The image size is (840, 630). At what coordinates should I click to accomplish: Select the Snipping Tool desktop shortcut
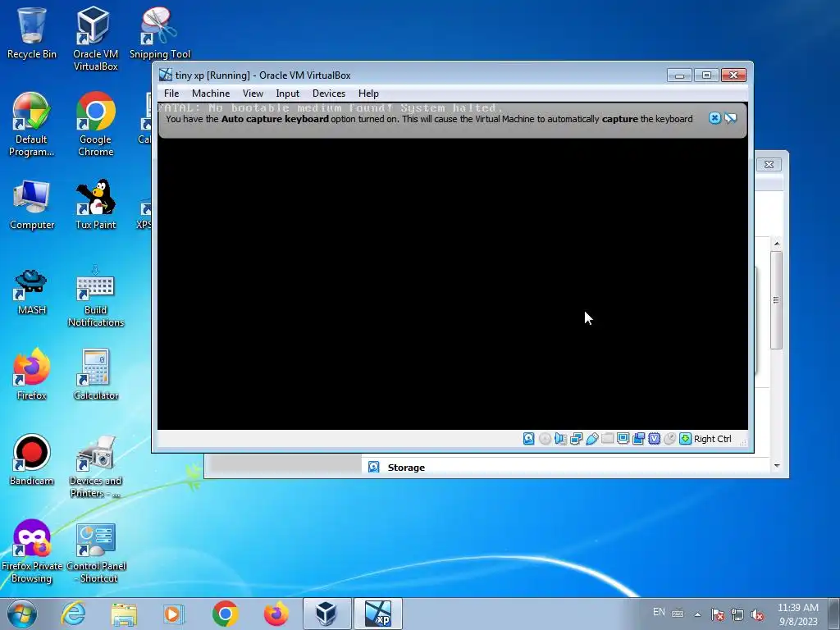click(160, 33)
